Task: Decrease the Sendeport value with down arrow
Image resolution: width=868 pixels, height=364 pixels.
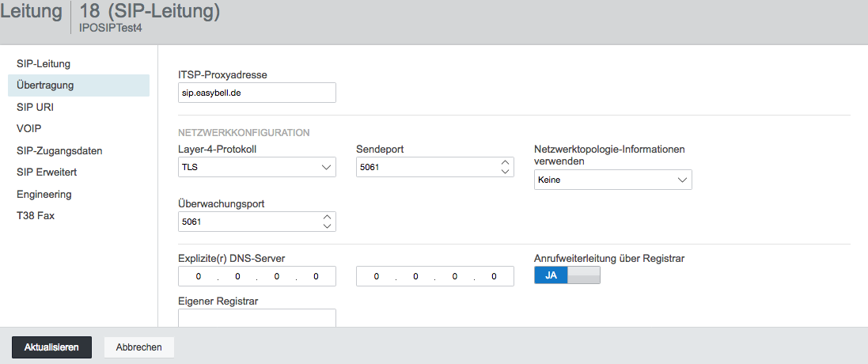Action: [504, 172]
